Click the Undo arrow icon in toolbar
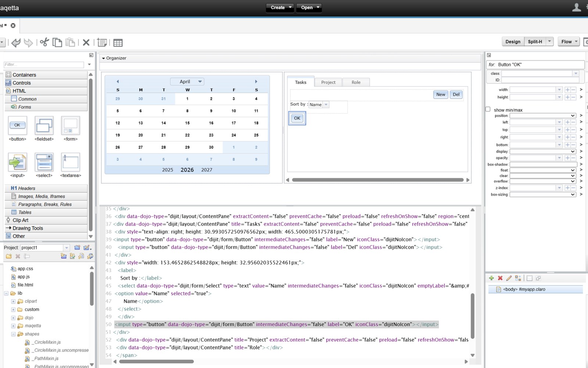Screen dimensions: 588x368 (16, 42)
